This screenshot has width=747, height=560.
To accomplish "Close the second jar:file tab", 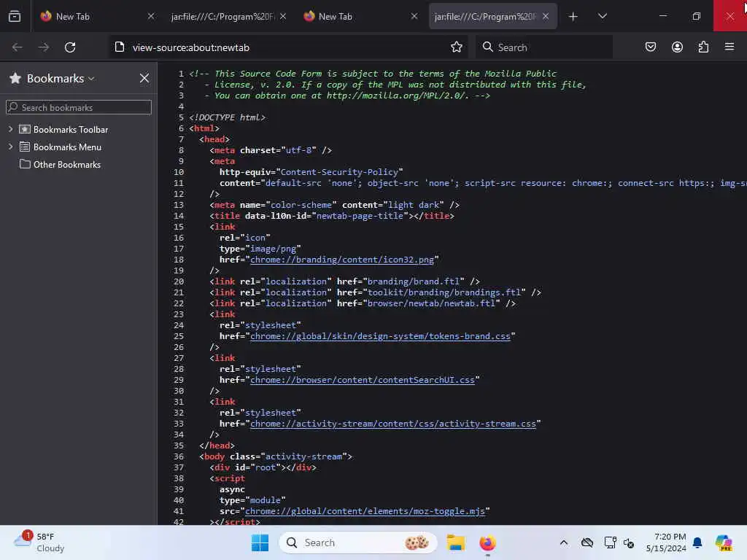I will coord(283,16).
